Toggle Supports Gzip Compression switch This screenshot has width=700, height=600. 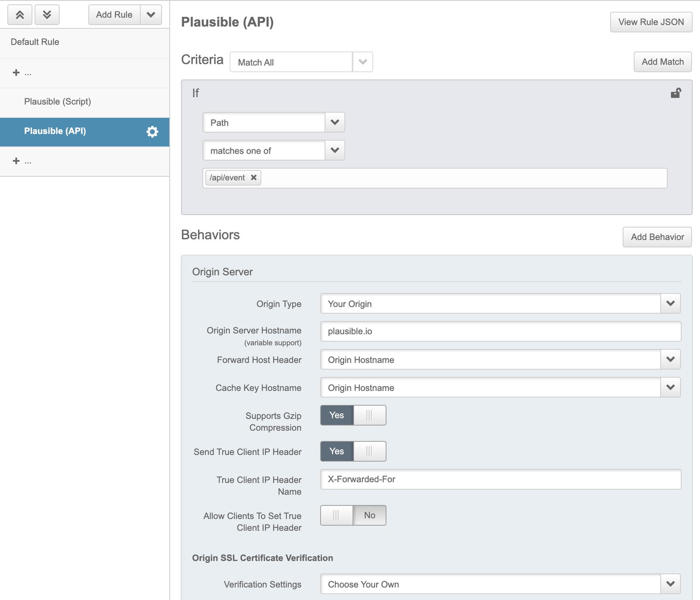coord(353,415)
